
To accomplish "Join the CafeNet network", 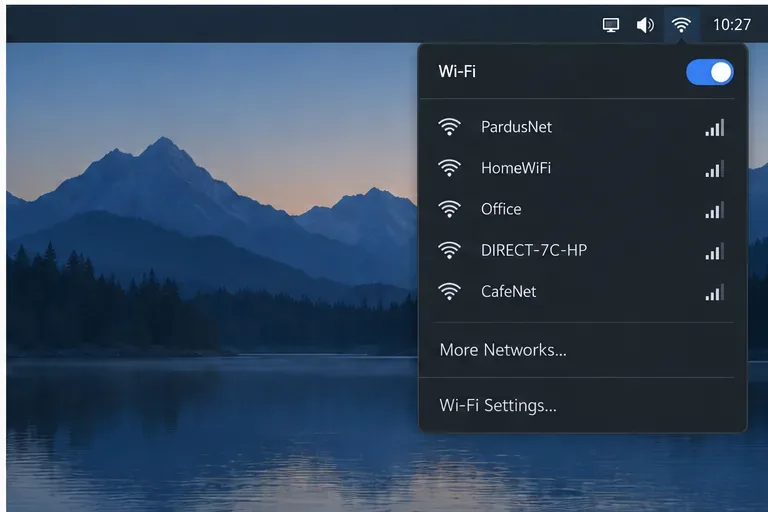I will pyautogui.click(x=508, y=292).
